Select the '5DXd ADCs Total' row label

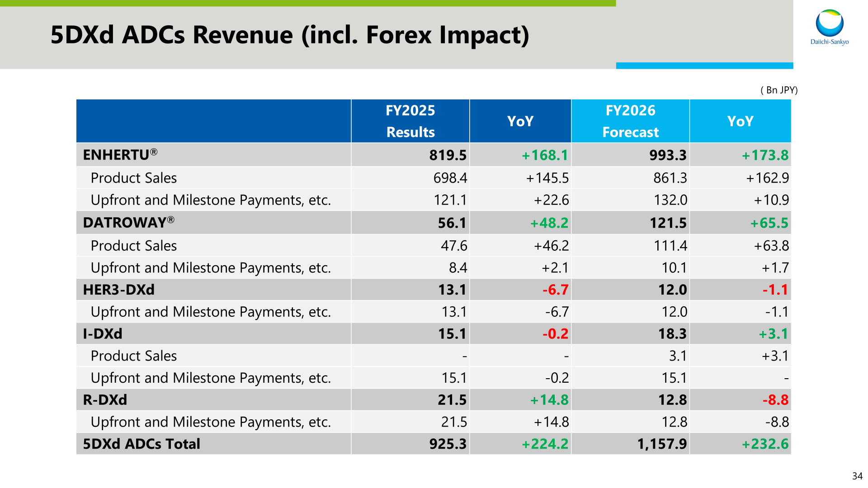pyautogui.click(x=142, y=444)
